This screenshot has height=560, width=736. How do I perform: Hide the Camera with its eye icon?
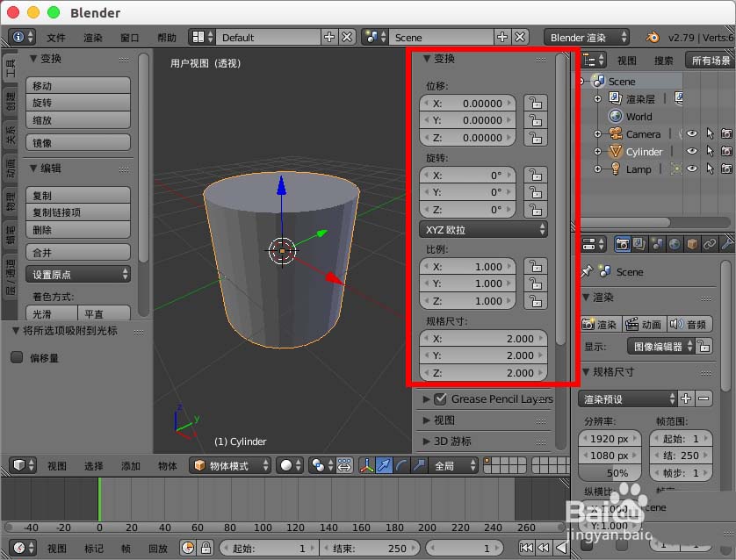pyautogui.click(x=691, y=134)
